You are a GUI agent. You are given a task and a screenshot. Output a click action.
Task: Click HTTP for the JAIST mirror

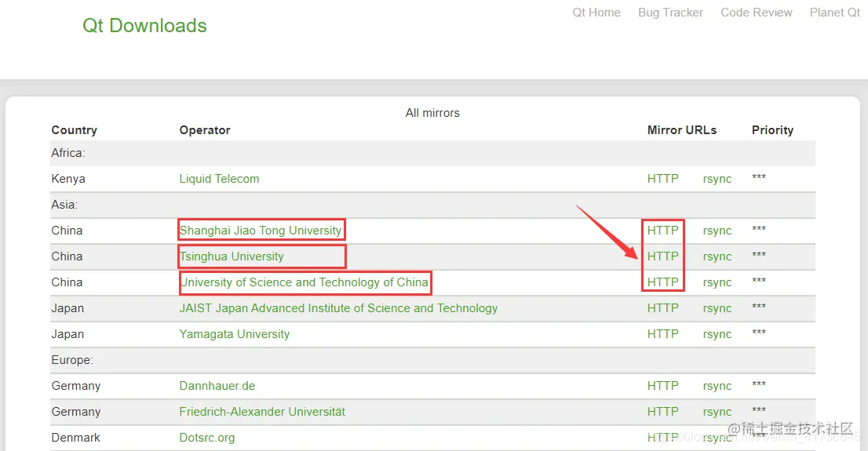pyautogui.click(x=662, y=308)
